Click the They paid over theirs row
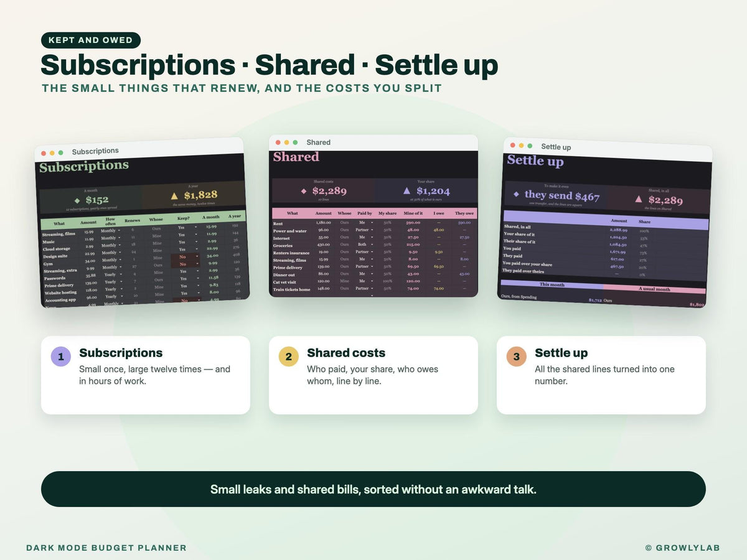This screenshot has width=747, height=560. 605,273
